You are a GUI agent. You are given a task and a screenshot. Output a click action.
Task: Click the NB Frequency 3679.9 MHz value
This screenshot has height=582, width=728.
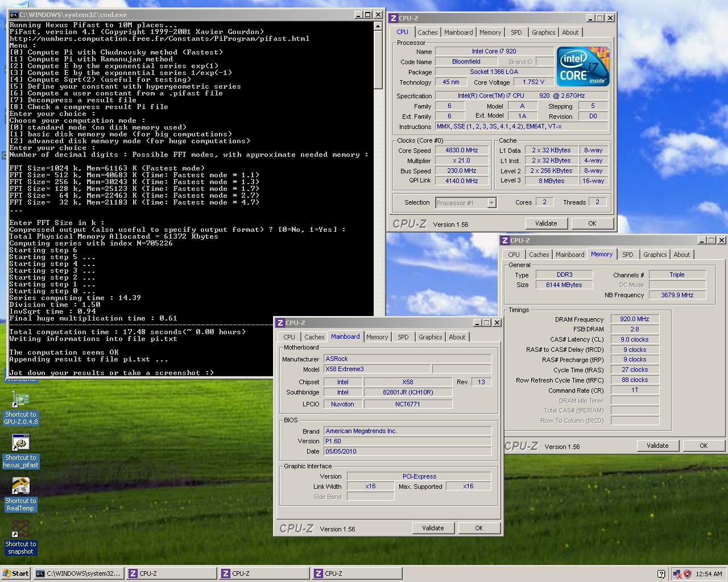point(677,296)
